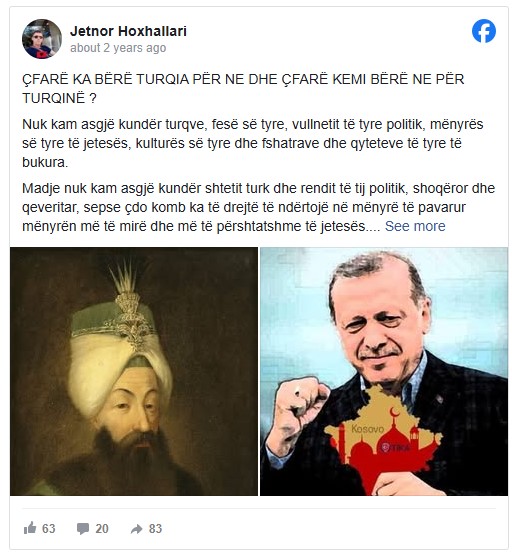Click the post headline about Turqia
Viewport: 512px width, 553px height.
click(243, 89)
